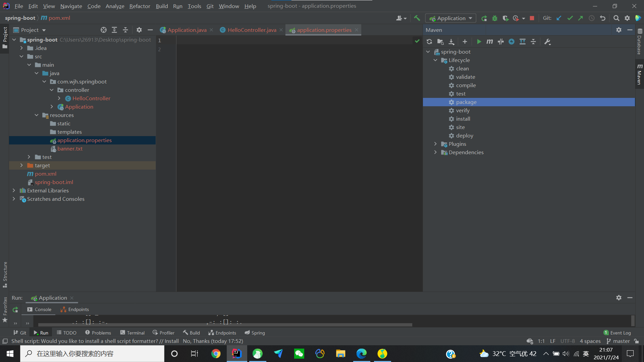The height and width of the screenshot is (362, 644).
Task: Switch to the HelloController.java tab
Action: click(x=252, y=30)
